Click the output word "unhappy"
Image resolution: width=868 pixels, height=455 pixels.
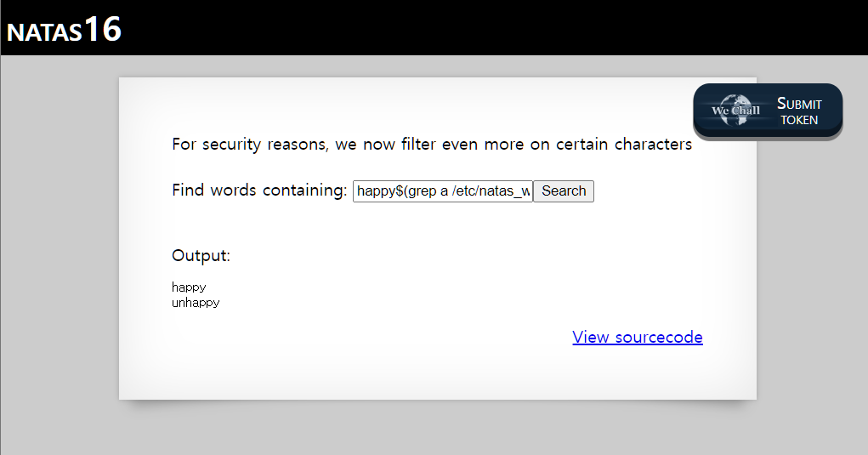coord(196,303)
